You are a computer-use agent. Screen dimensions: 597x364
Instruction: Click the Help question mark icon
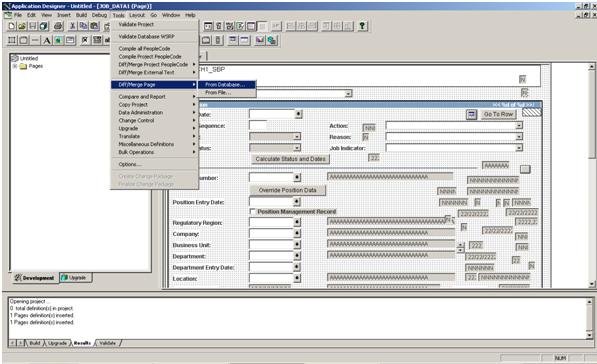coord(362,26)
